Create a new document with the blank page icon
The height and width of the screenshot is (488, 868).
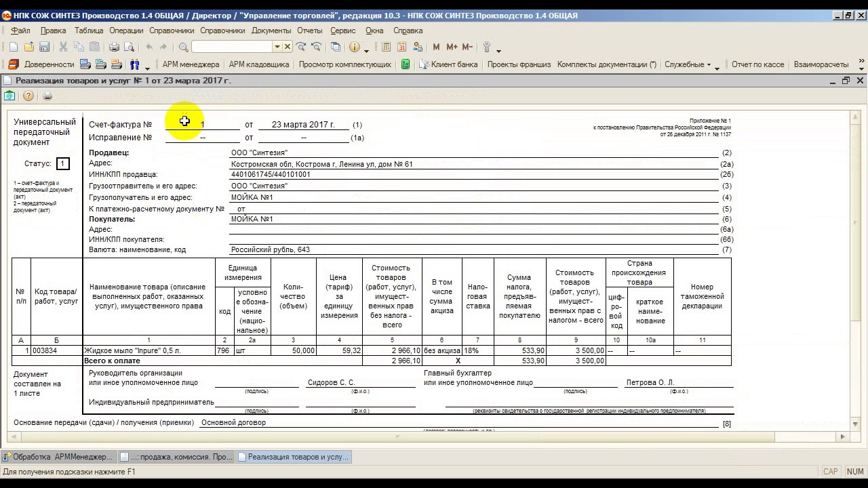14,47
